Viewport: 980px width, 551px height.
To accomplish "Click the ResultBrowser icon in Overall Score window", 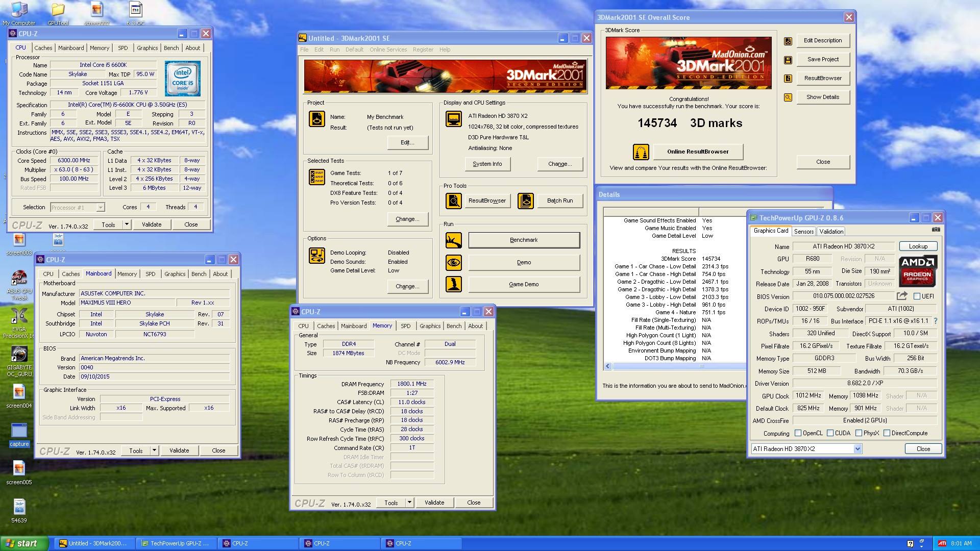I will point(788,79).
